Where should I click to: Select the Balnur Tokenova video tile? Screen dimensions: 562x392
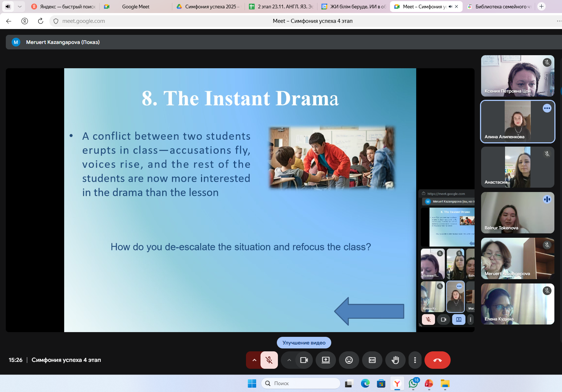517,213
